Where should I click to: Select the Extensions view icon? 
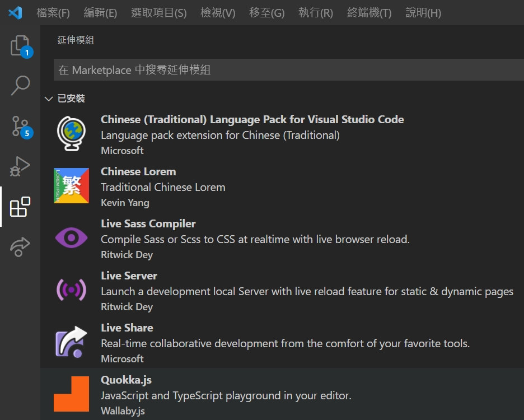point(20,207)
